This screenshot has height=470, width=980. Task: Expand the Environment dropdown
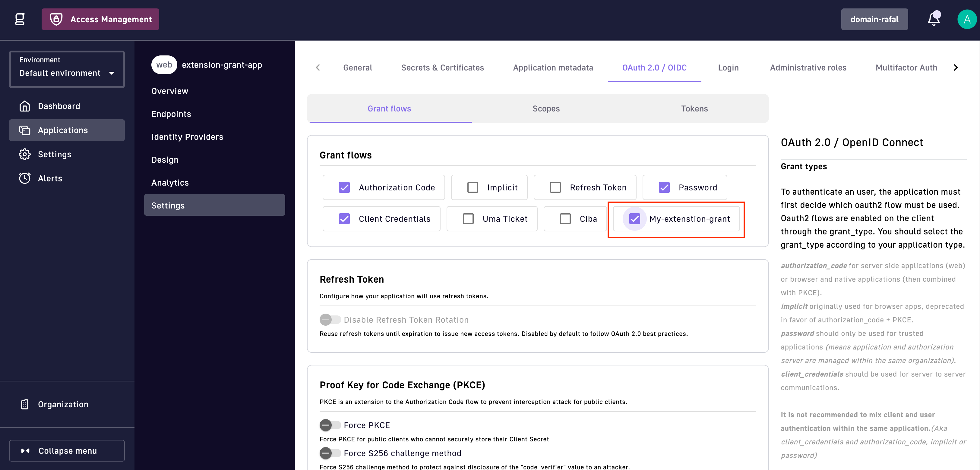67,69
